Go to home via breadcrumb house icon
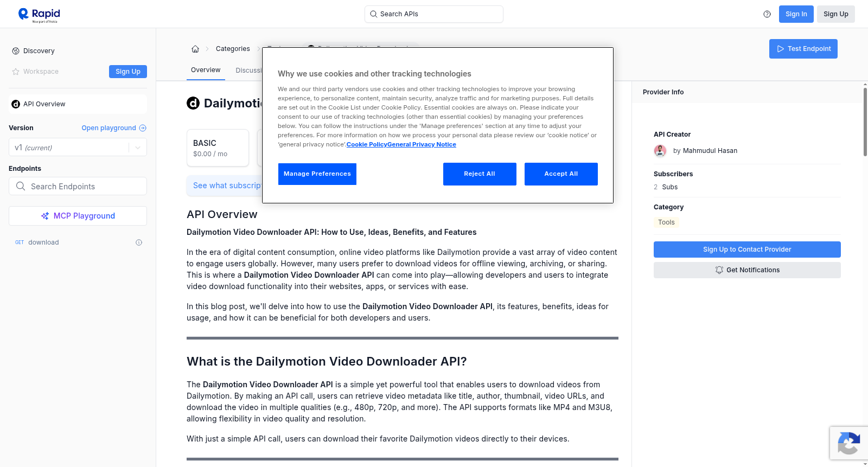The width and height of the screenshot is (868, 467). pyautogui.click(x=195, y=49)
